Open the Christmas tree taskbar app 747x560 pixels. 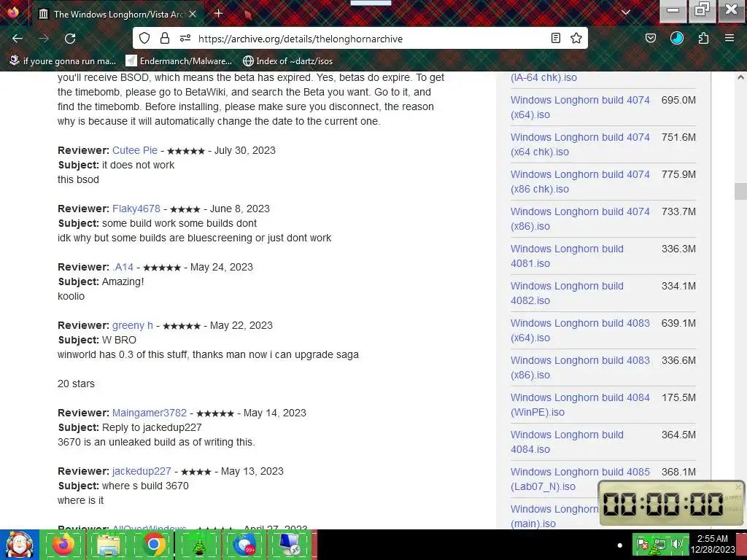pyautogui.click(x=198, y=544)
